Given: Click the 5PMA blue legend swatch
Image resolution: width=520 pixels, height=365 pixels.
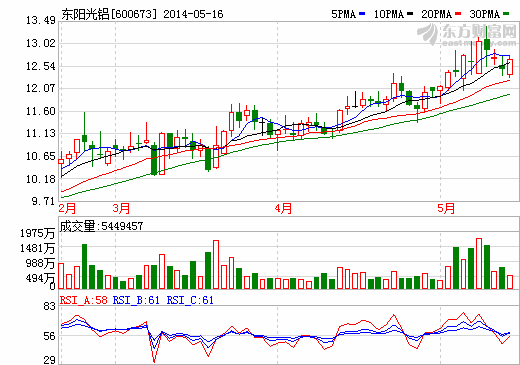Looking at the screenshot, I should 362,14.
